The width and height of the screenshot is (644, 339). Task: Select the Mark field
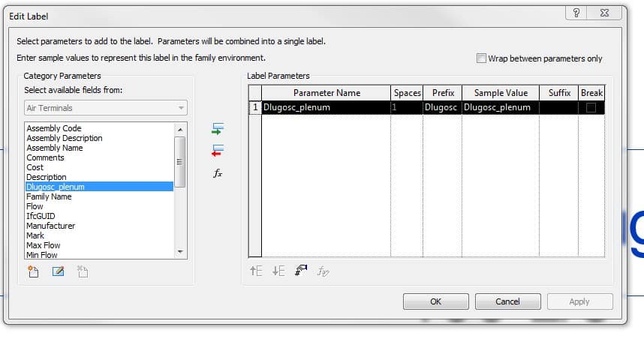(x=98, y=235)
